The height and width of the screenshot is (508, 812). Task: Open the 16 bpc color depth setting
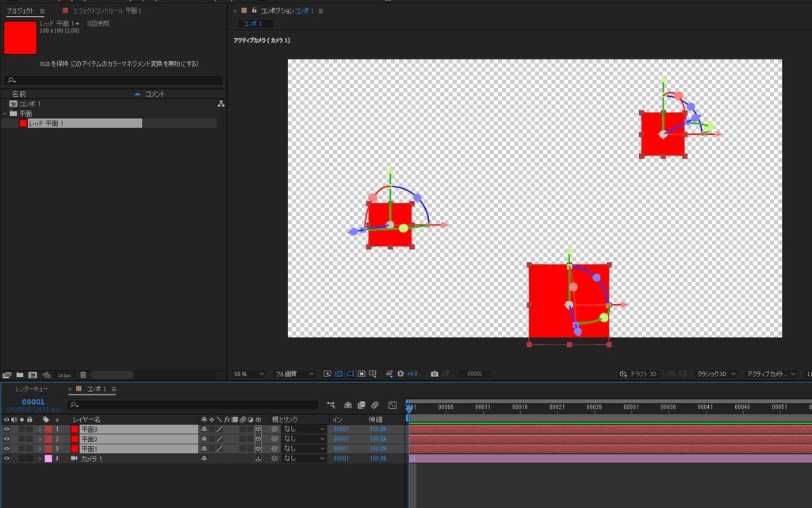(x=64, y=375)
